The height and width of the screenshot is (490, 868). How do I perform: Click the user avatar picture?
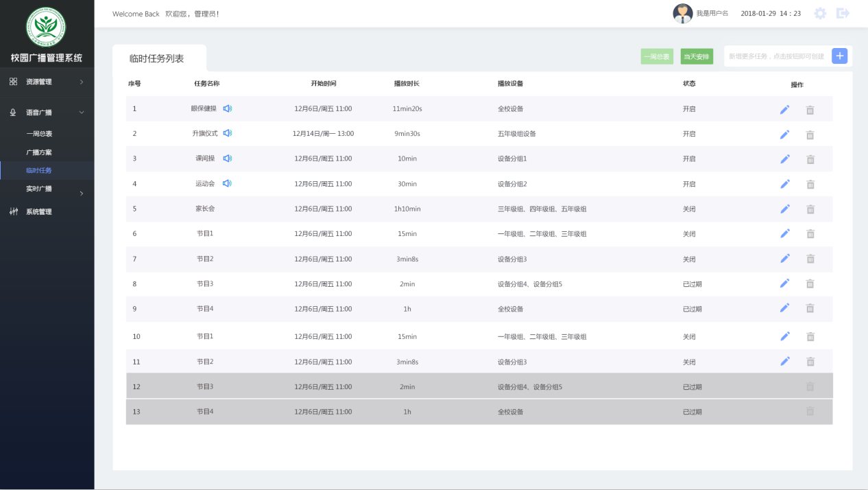(x=682, y=14)
